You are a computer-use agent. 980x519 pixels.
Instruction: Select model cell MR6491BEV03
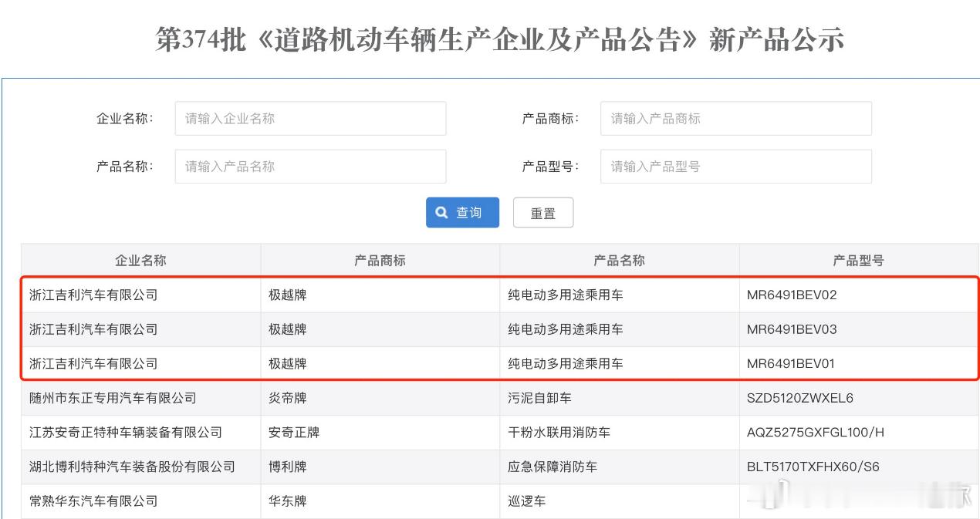(x=792, y=329)
